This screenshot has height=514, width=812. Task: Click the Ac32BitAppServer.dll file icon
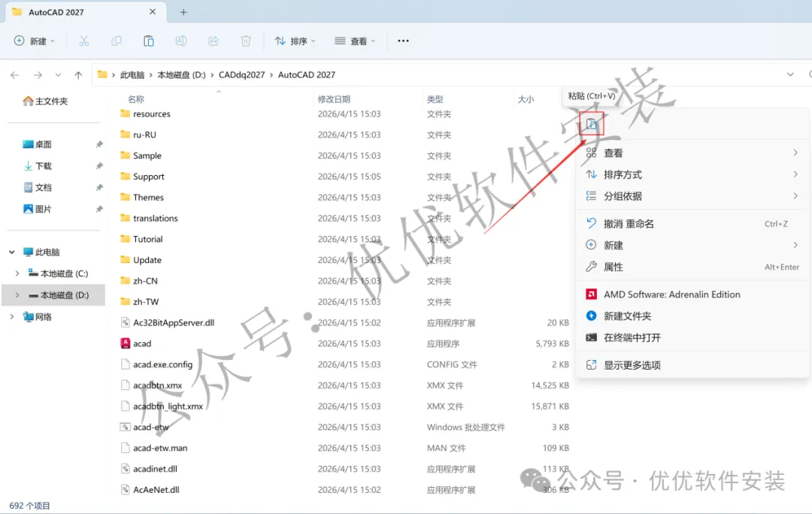pyautogui.click(x=125, y=322)
